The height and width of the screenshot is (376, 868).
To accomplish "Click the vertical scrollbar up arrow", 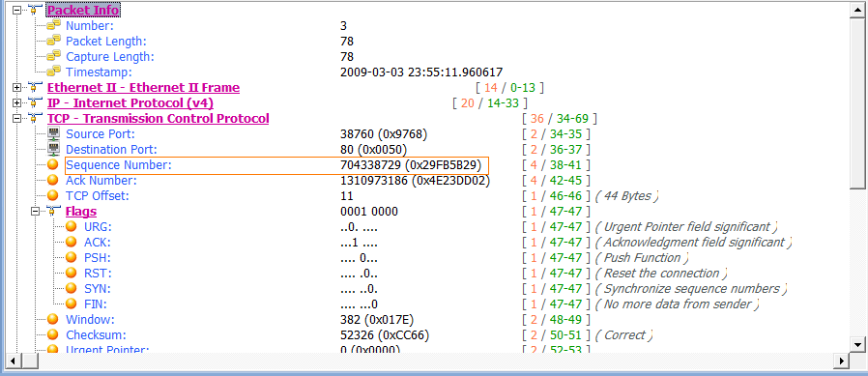I will pyautogui.click(x=857, y=10).
